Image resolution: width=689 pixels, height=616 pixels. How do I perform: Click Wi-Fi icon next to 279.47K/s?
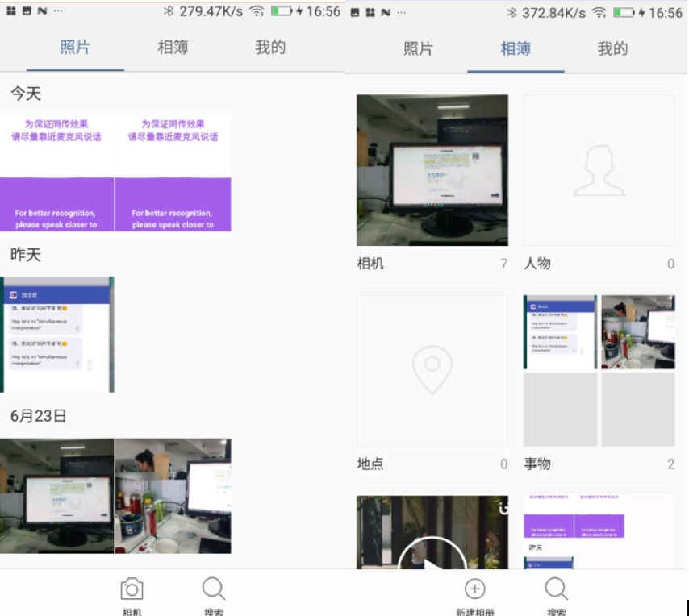coord(257,11)
